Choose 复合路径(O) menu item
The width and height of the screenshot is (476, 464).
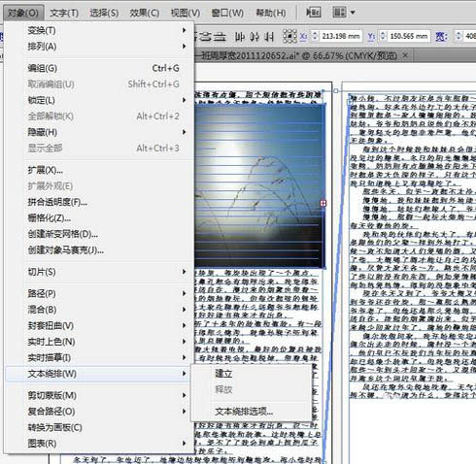98,412
